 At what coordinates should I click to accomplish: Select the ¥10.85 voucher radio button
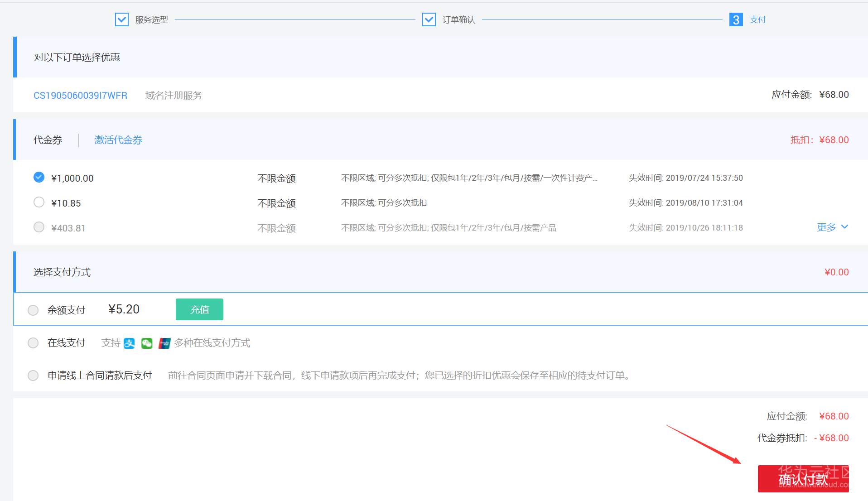[39, 202]
